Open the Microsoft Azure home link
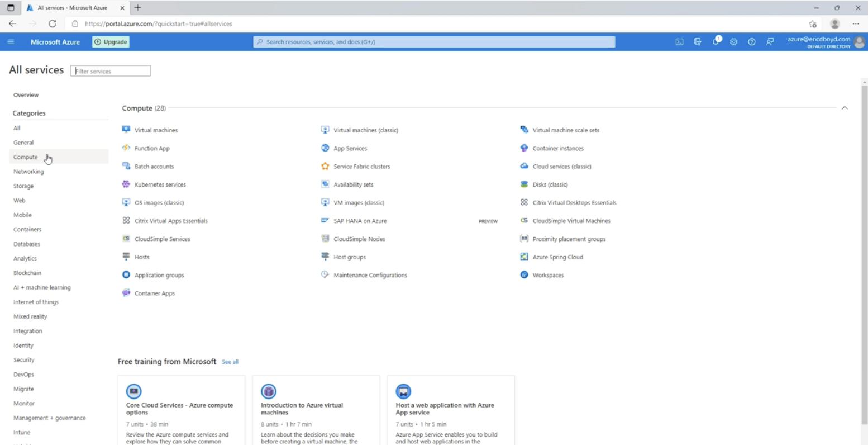This screenshot has width=868, height=445. click(55, 42)
